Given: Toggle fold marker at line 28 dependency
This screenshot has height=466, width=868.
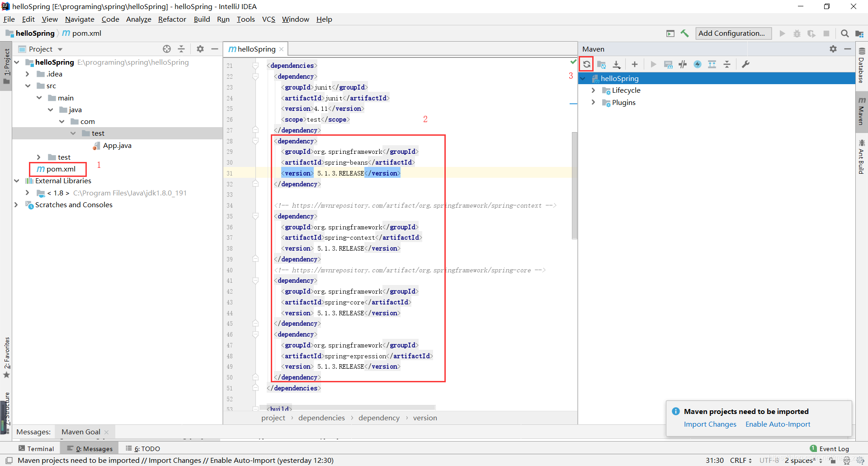Looking at the screenshot, I should click(x=255, y=141).
